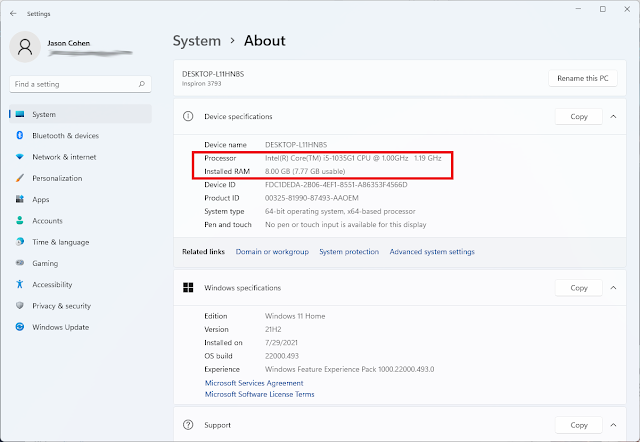640x442 pixels.
Task: Click the Network wifi icon in sidebar
Action: click(20, 157)
